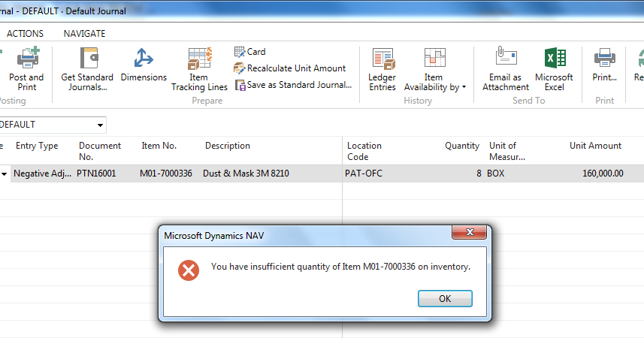Close the Microsoft Dynamics NAV dialog
The image size is (644, 338).
point(470,232)
